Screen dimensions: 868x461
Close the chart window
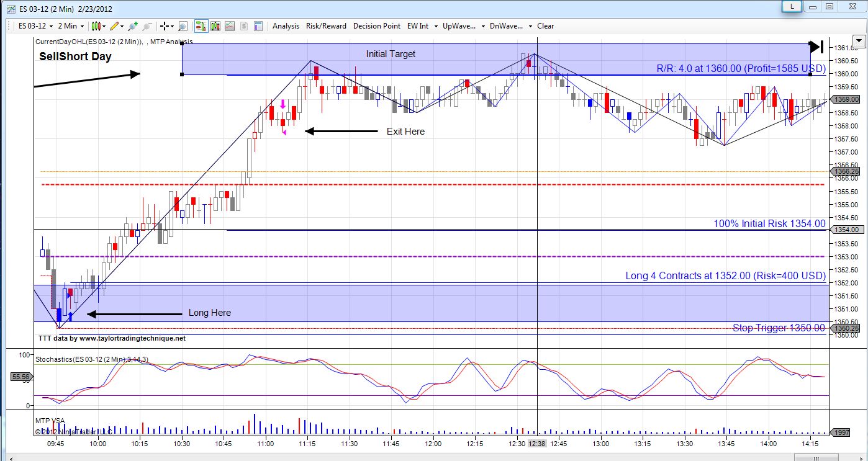(x=851, y=6)
